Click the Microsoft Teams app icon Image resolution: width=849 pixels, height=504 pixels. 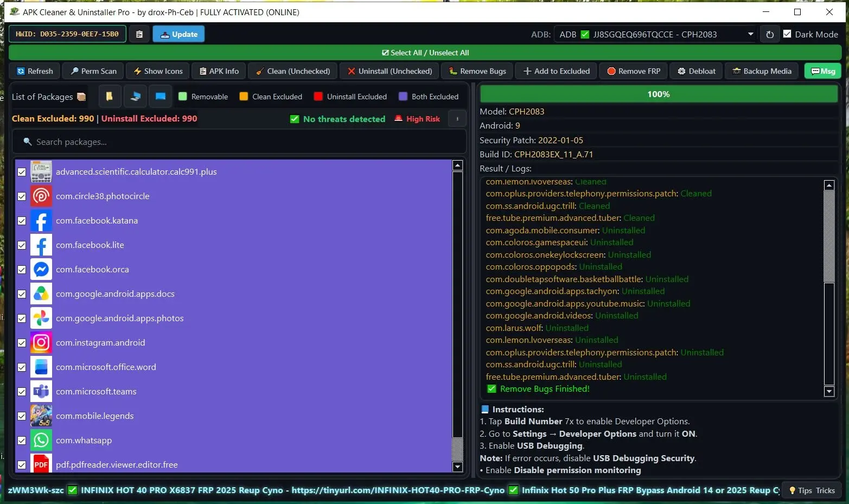pyautogui.click(x=41, y=392)
